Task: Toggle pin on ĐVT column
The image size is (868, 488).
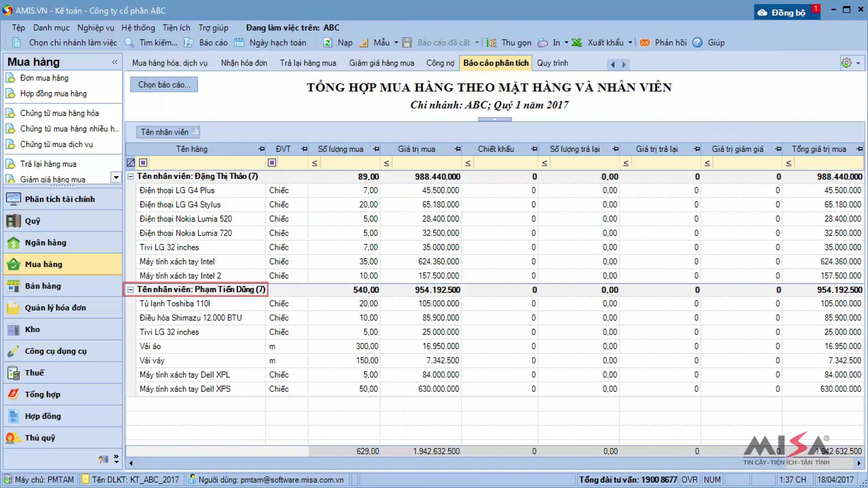Action: point(304,149)
